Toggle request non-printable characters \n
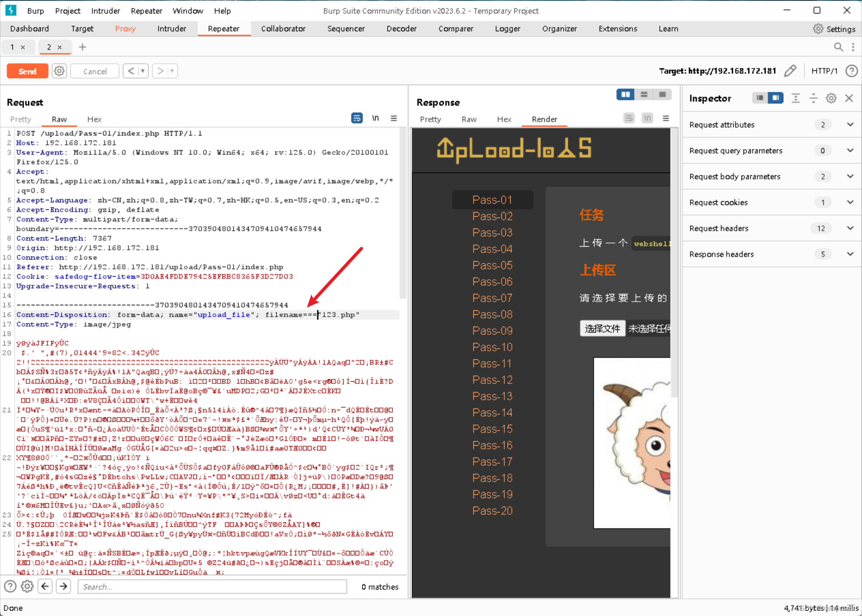 coord(376,118)
